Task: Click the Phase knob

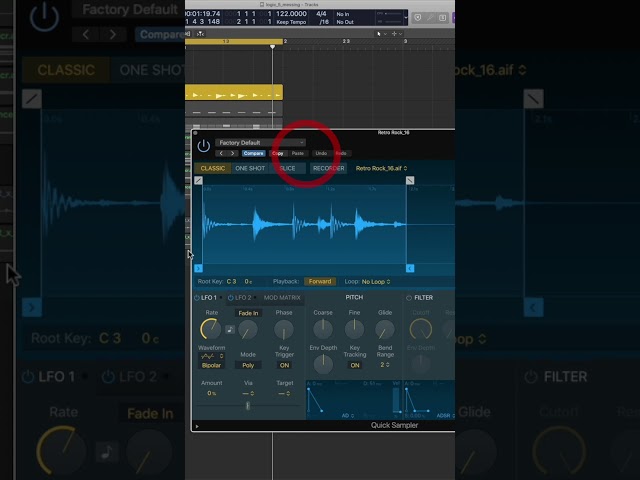Action: click(x=284, y=330)
